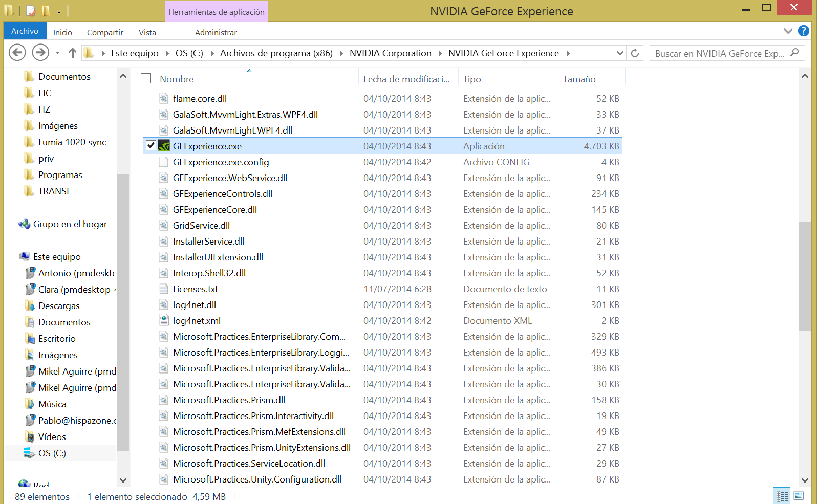The height and width of the screenshot is (504, 817).
Task: Open the Lumia 1020 sync folder
Action: pyautogui.click(x=72, y=142)
